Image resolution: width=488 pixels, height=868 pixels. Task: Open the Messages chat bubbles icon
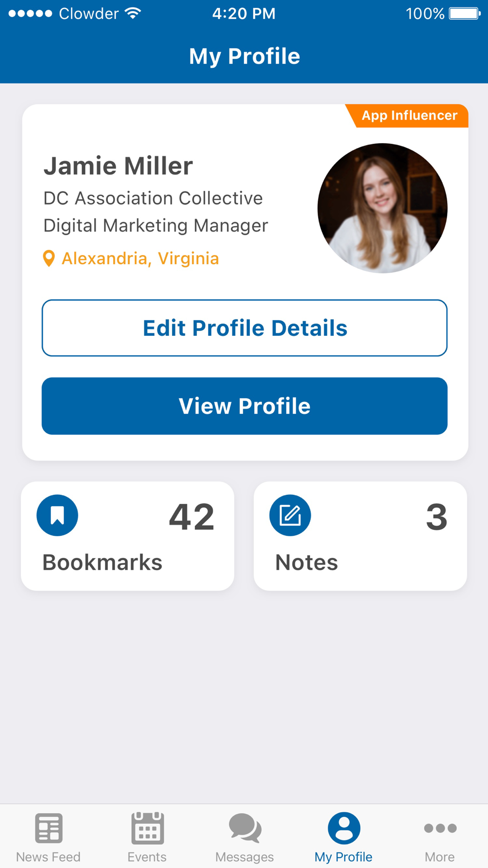245,828
